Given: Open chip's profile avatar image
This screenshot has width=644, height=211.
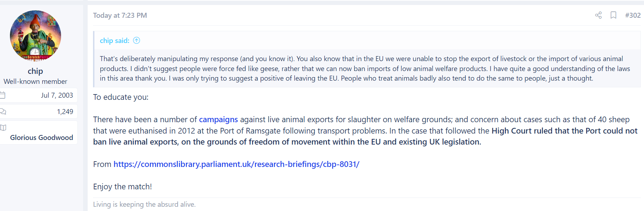Looking at the screenshot, I should [x=36, y=36].
